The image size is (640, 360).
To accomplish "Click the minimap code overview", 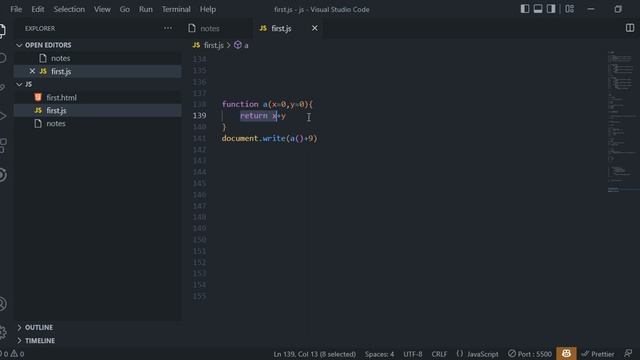I will click(621, 122).
